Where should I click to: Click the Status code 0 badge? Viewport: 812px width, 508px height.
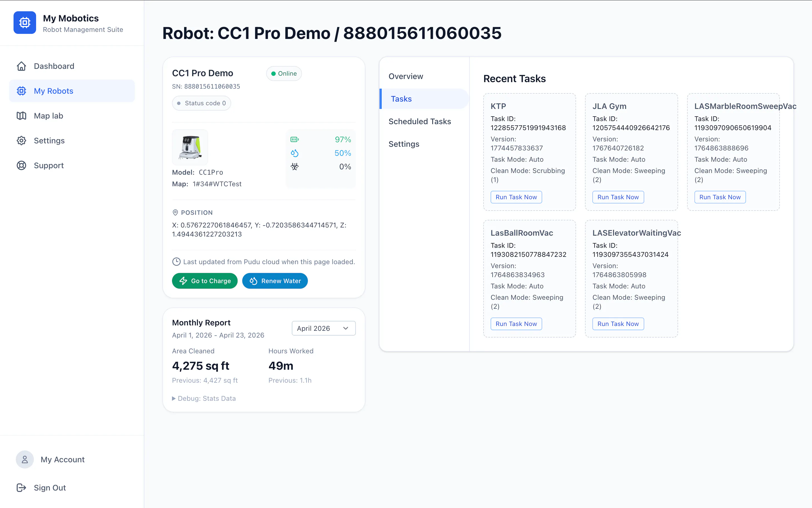point(201,103)
